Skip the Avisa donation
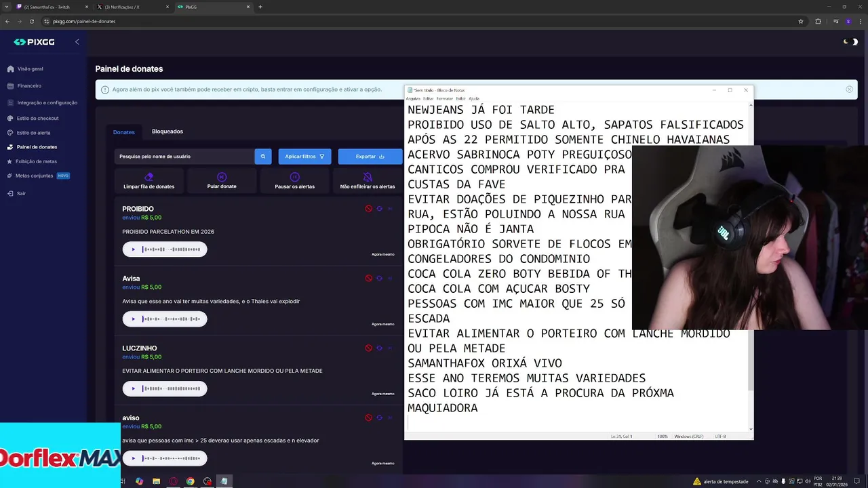868x488 pixels. 390,279
